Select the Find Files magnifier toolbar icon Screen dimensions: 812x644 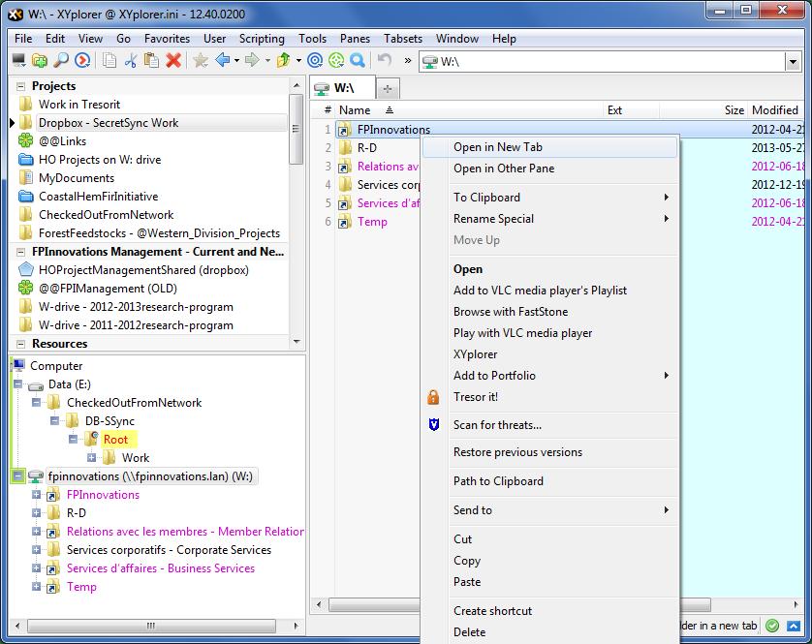60,60
